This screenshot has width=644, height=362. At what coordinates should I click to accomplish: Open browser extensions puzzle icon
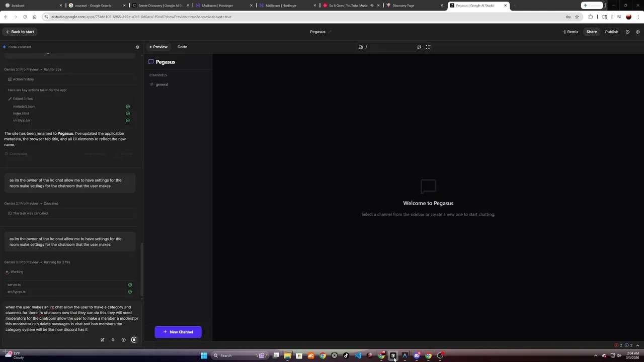pyautogui.click(x=591, y=17)
